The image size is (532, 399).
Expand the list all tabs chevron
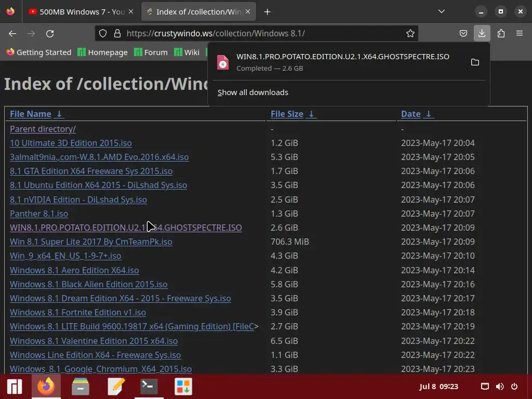coord(442,11)
